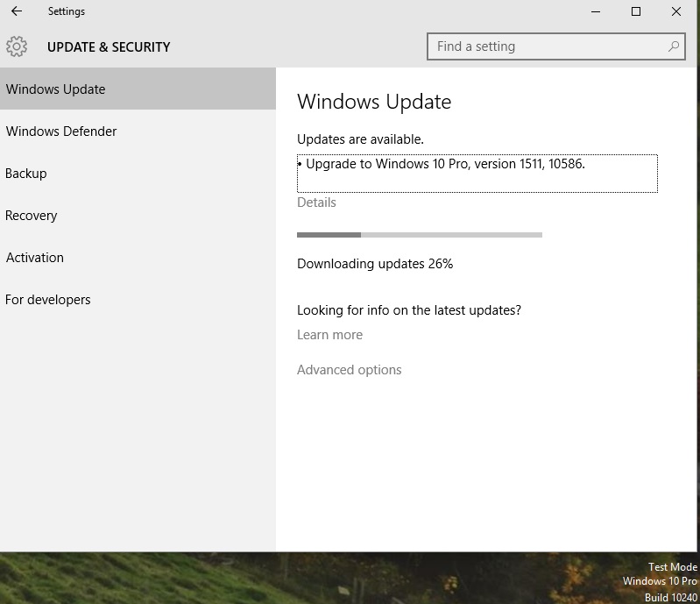The image size is (700, 604).
Task: Maximize the Settings window
Action: 636,11
